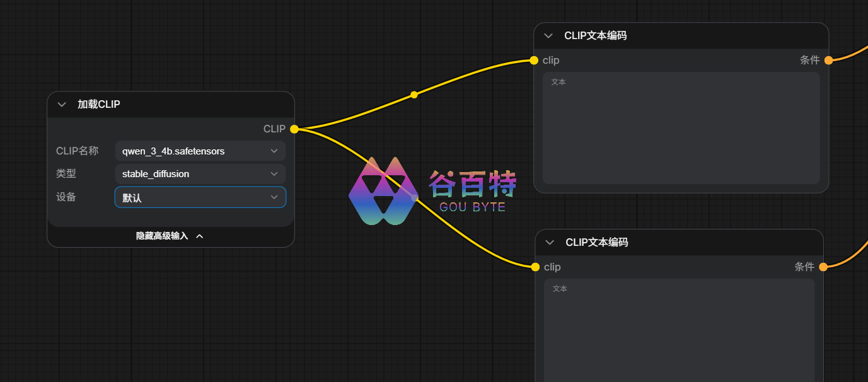Click 条件 label on lower CLIP文本编码
Screen dimensions: 868x382
[805, 267]
